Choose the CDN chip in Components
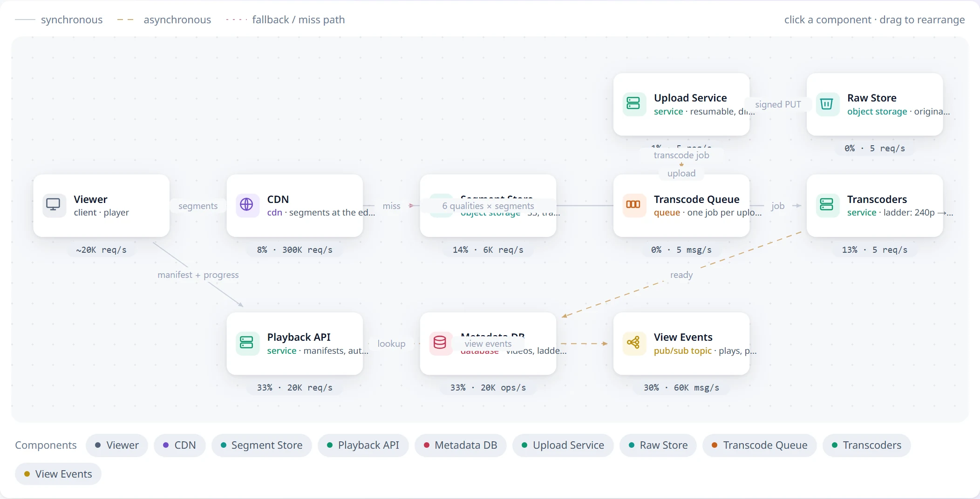Screen dimensions: 980x499 (179, 445)
